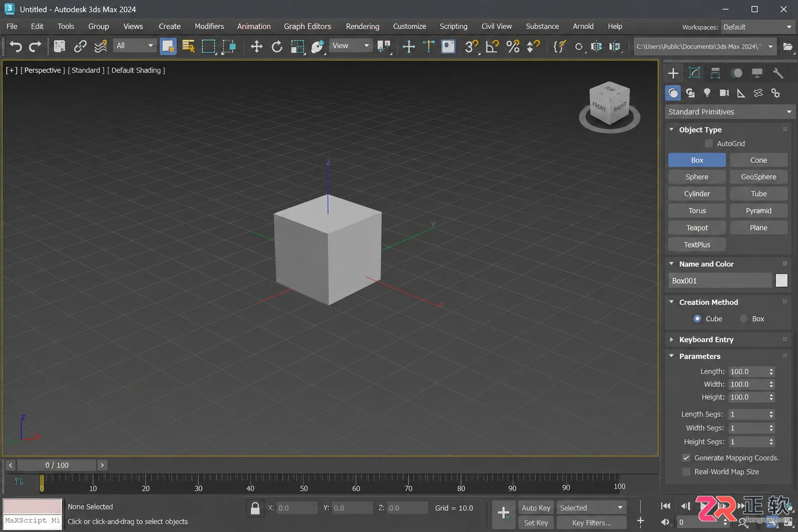The height and width of the screenshot is (532, 798).
Task: Click the Undo arrow icon
Action: (x=16, y=47)
